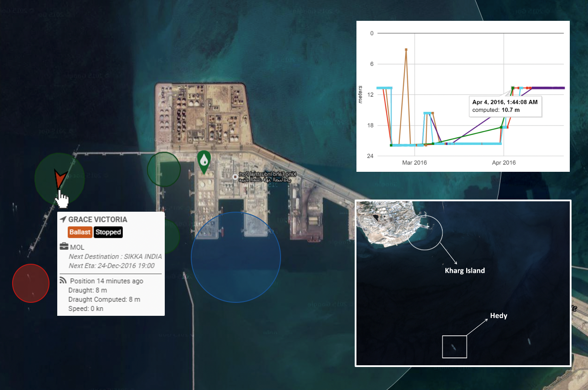The height and width of the screenshot is (390, 588).
Task: Click the green circle partly behind the popup
Action: coord(172,237)
